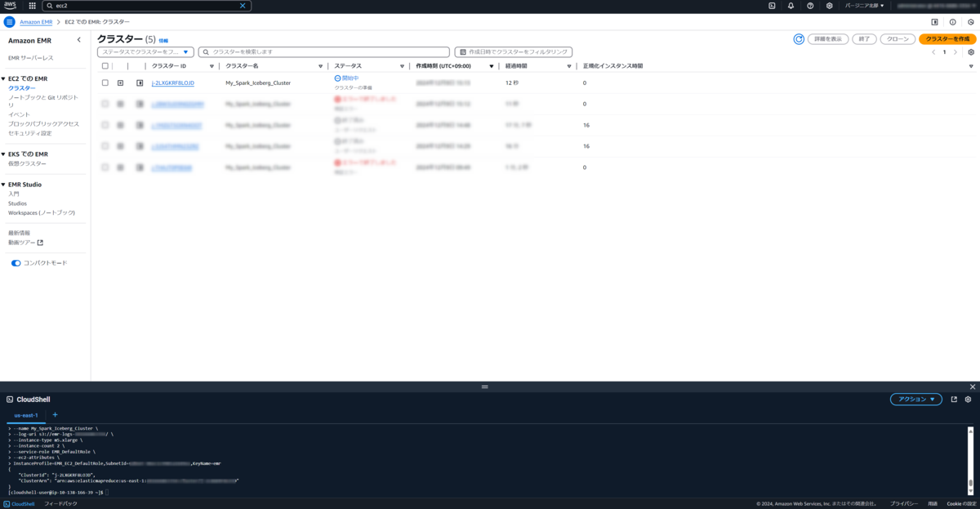Go to next page of clusters
980x509 pixels.
956,51
